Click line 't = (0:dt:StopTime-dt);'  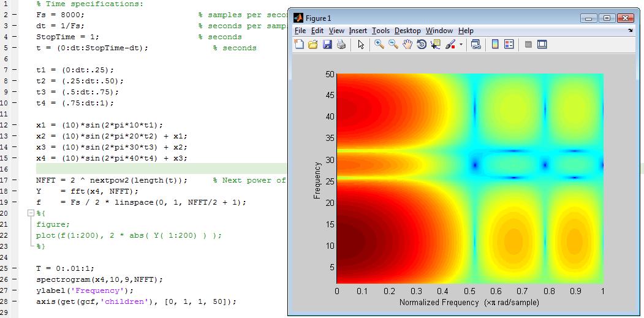coord(92,48)
